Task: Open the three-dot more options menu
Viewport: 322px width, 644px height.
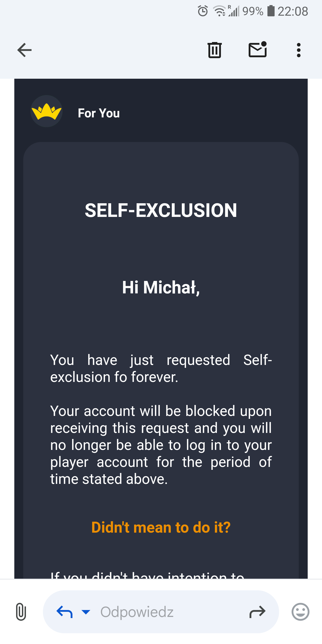Action: [x=299, y=50]
